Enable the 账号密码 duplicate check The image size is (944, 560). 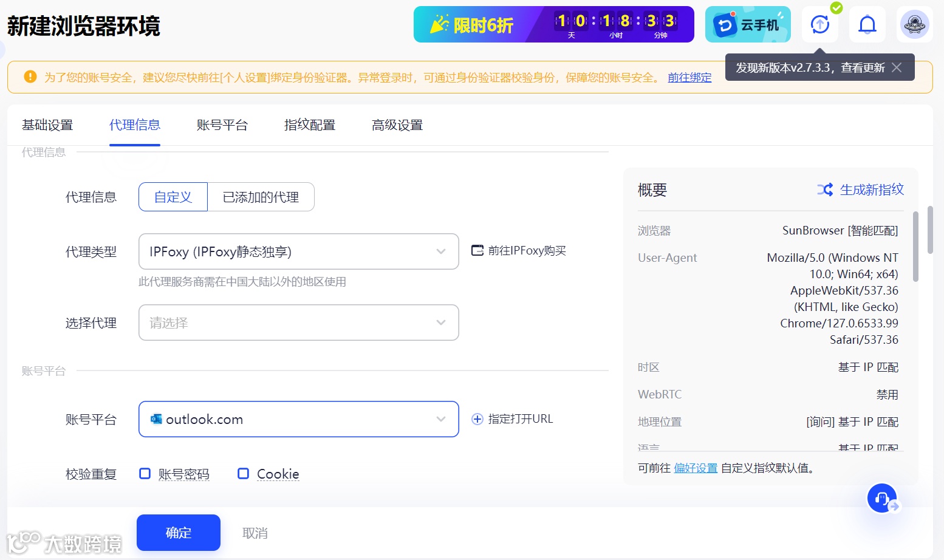145,474
